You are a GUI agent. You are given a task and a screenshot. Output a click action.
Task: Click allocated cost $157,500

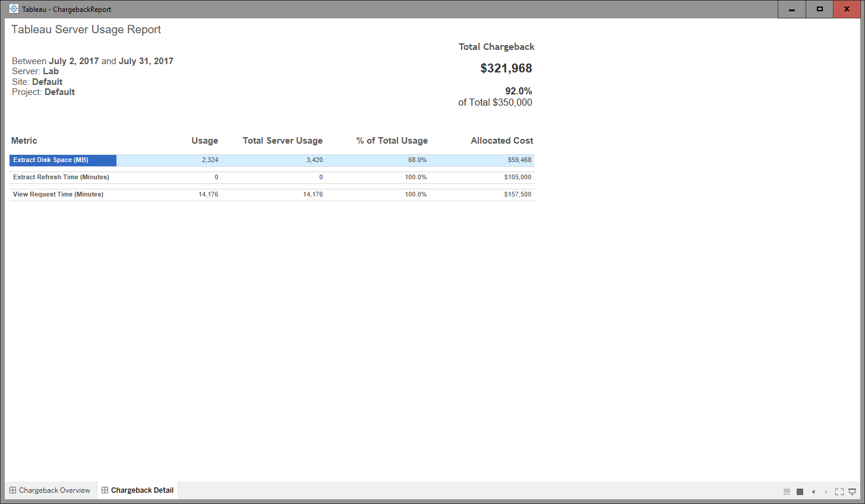518,194
